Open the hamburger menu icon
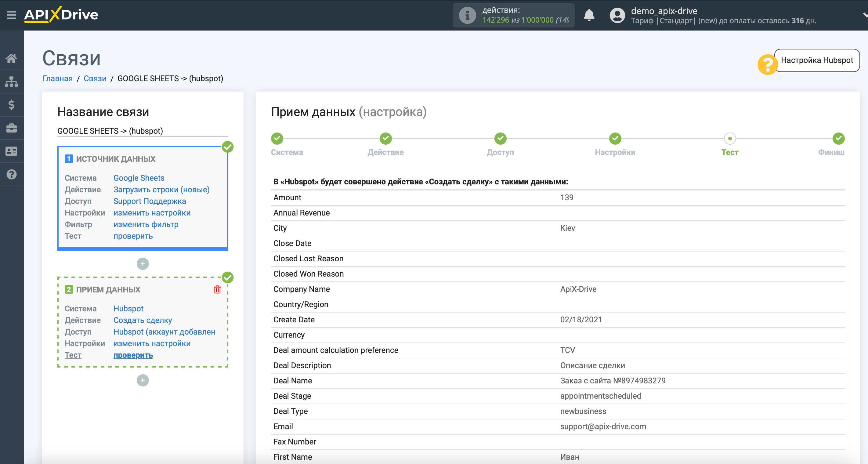Viewport: 868px width, 464px height. [x=12, y=15]
